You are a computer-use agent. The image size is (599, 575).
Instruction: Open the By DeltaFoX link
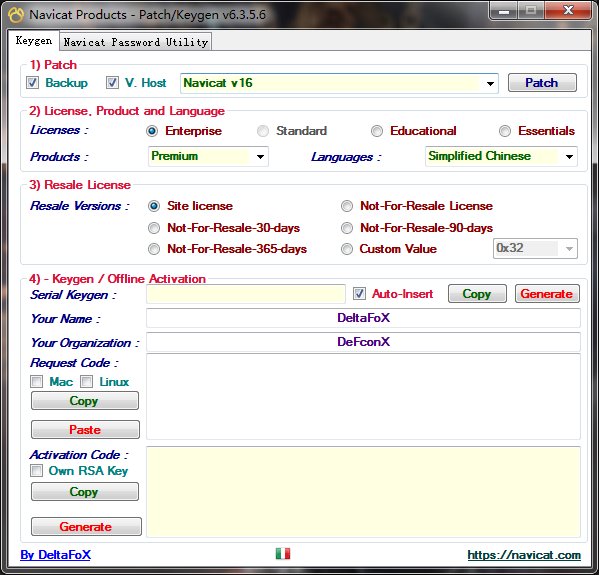point(56,555)
